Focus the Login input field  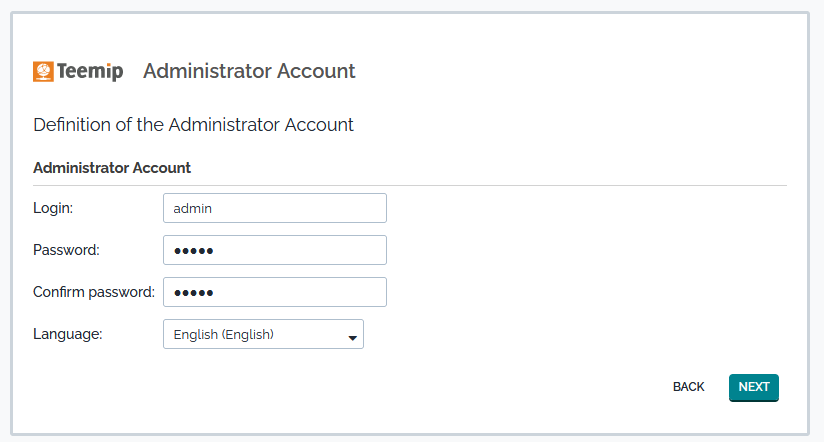pyautogui.click(x=300, y=208)
